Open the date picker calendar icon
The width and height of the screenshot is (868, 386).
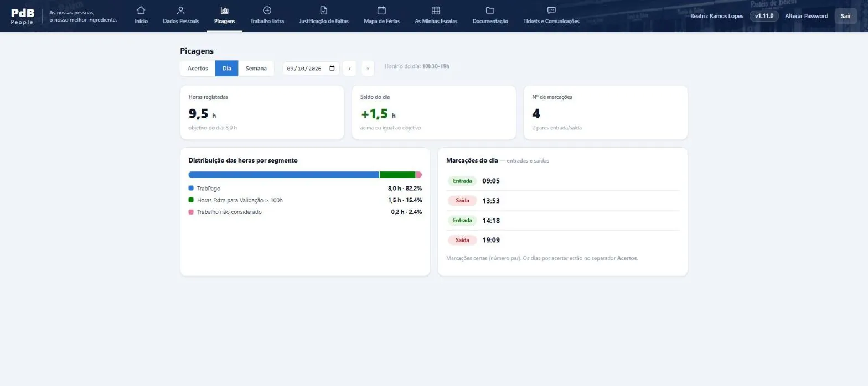coord(332,69)
